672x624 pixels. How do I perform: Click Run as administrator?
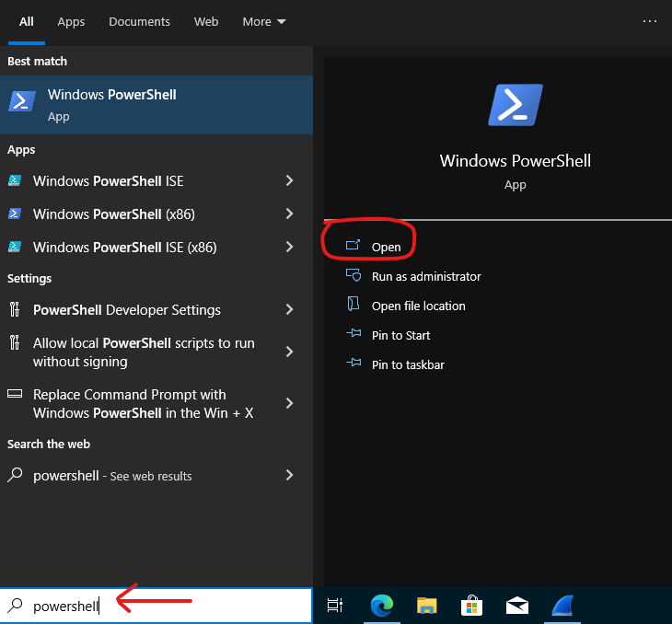point(426,277)
